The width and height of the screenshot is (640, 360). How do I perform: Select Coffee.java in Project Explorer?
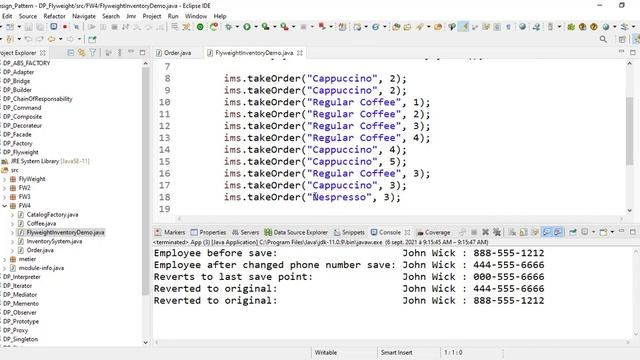(41, 224)
